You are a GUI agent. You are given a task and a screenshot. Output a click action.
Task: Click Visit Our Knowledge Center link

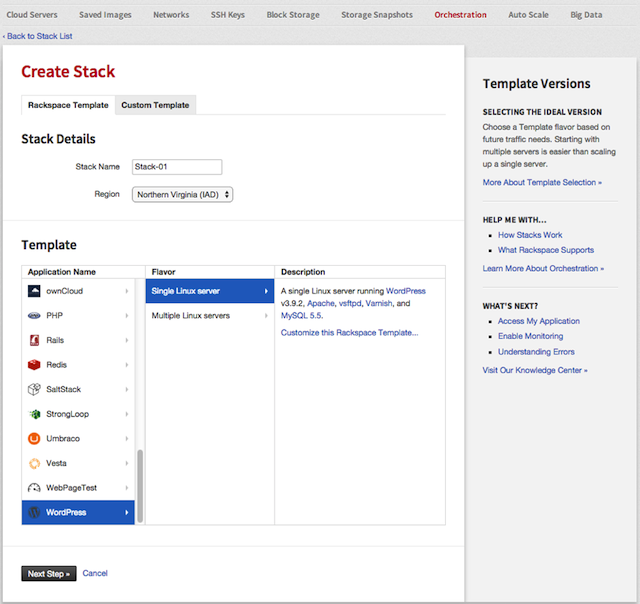pos(535,370)
